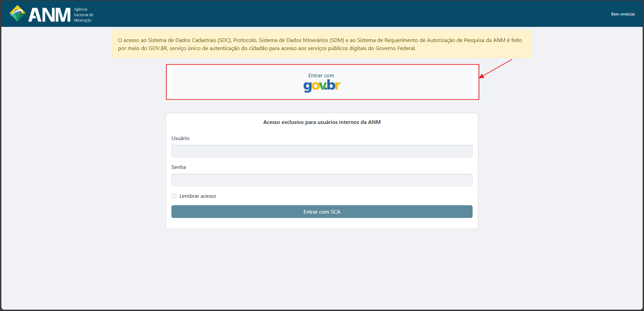
Task: Select the Entrar com text above gov.br
Action: 321,76
